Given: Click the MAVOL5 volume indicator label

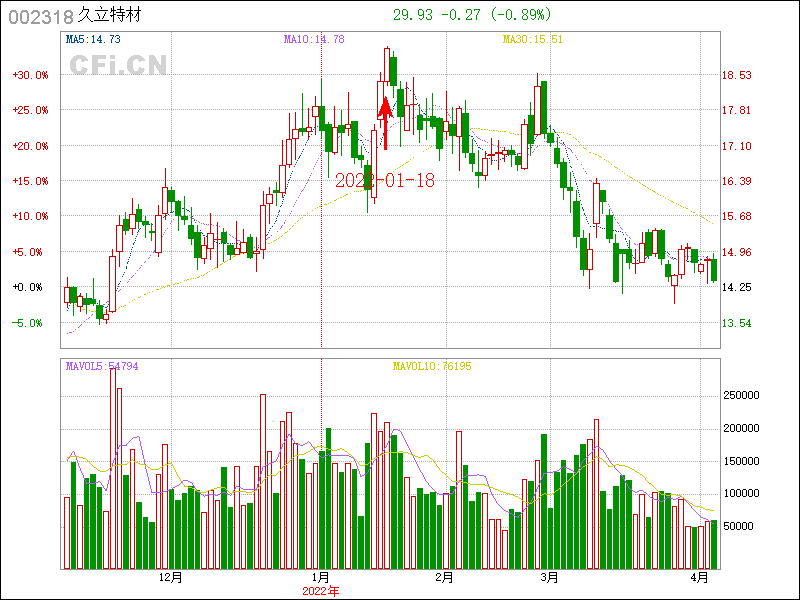Looking at the screenshot, I should pyautogui.click(x=102, y=367).
